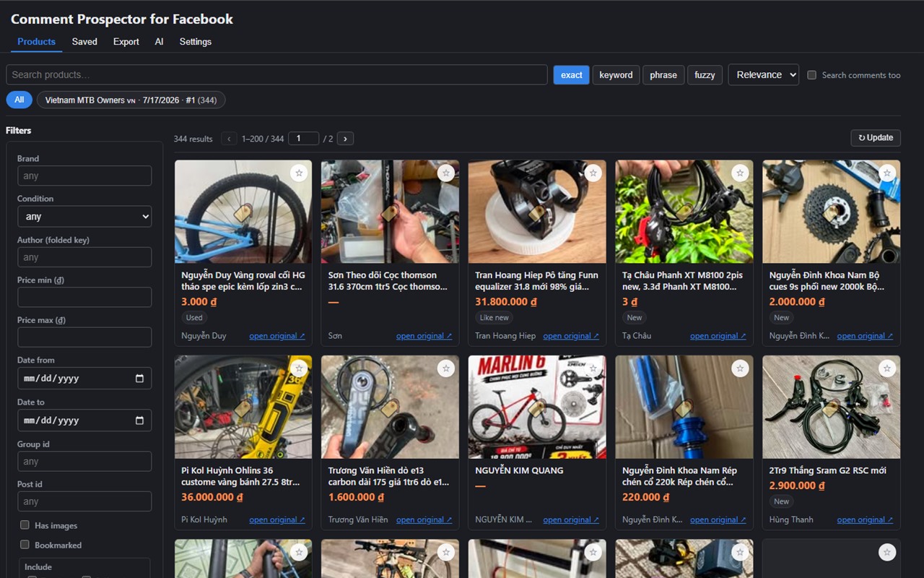Image resolution: width=924 pixels, height=578 pixels.
Task: Open the Export tab
Action: 126,42
